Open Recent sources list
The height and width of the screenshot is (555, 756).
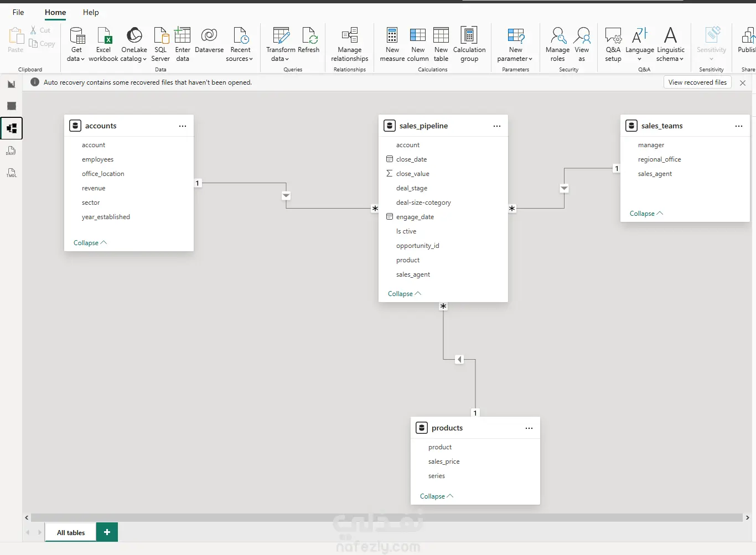pos(240,44)
